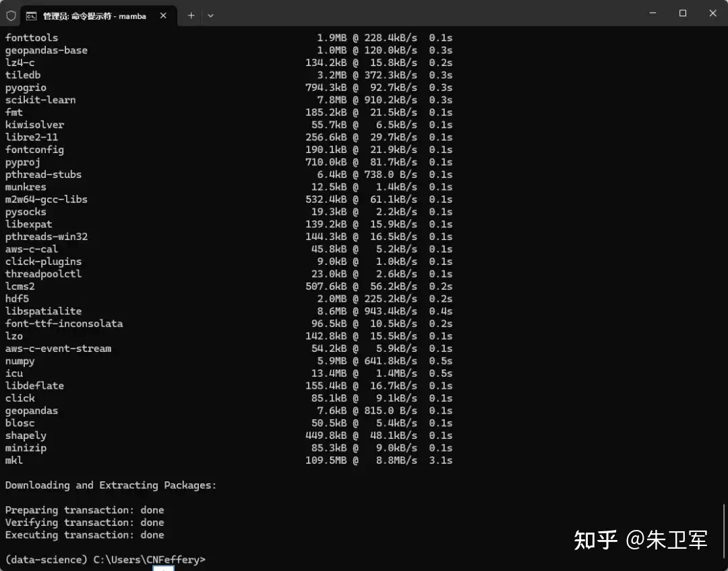Click the minizip package name
The height and width of the screenshot is (571, 728).
pyautogui.click(x=26, y=448)
